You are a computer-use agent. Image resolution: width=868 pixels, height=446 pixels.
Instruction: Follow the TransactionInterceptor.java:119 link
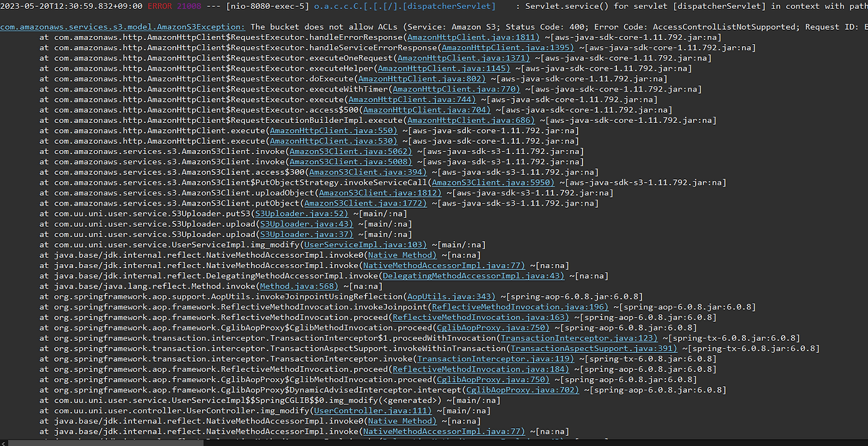[x=495, y=358]
